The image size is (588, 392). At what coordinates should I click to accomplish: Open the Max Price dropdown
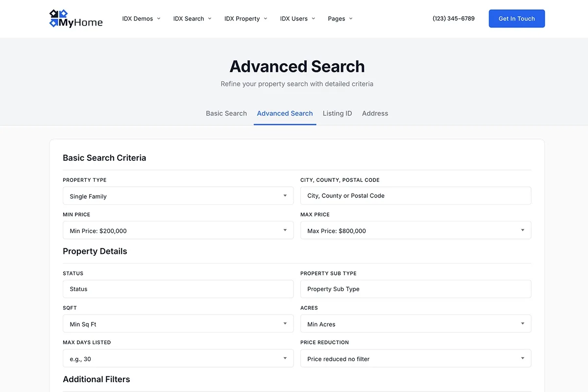click(x=416, y=230)
